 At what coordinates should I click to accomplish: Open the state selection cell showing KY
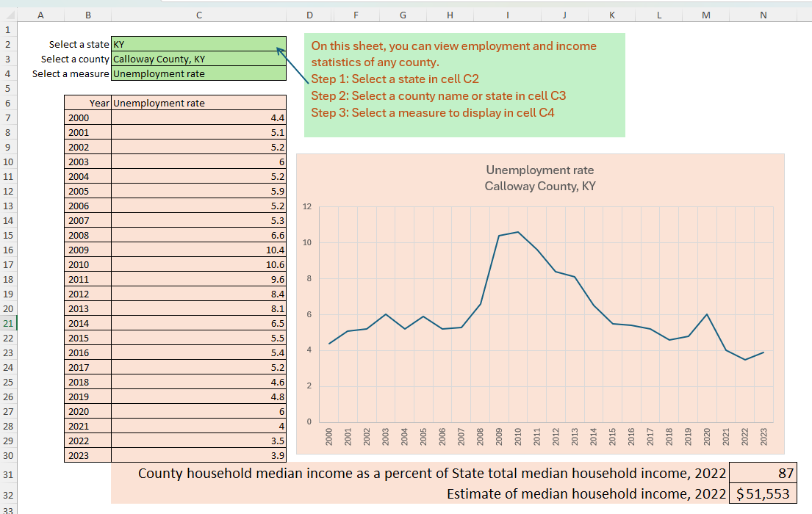tap(198, 44)
